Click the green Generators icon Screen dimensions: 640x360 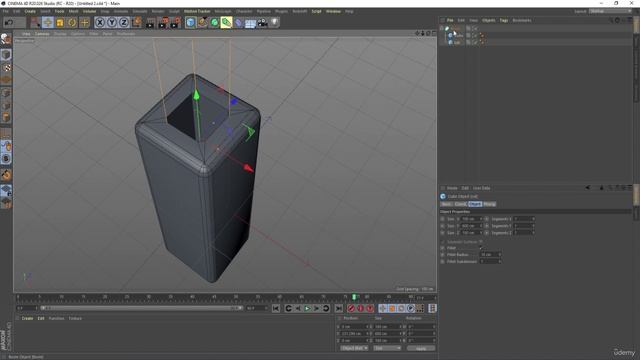(x=214, y=22)
